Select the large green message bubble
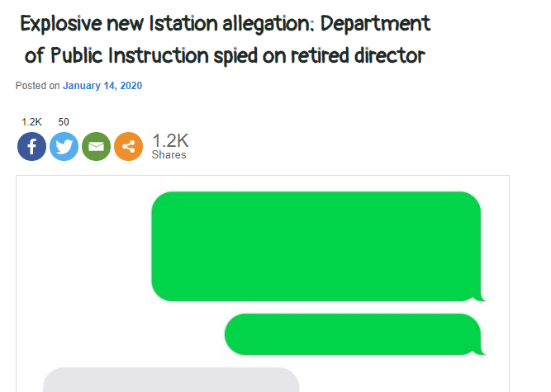 pos(316,246)
